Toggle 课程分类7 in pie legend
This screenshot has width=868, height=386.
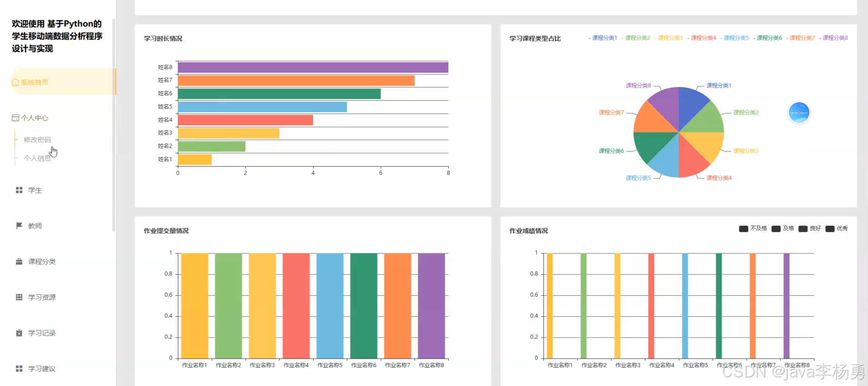pos(800,38)
